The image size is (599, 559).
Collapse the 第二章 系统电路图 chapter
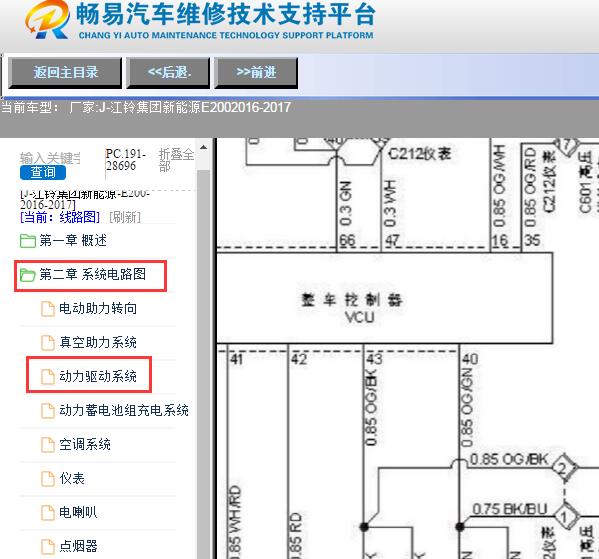92,274
